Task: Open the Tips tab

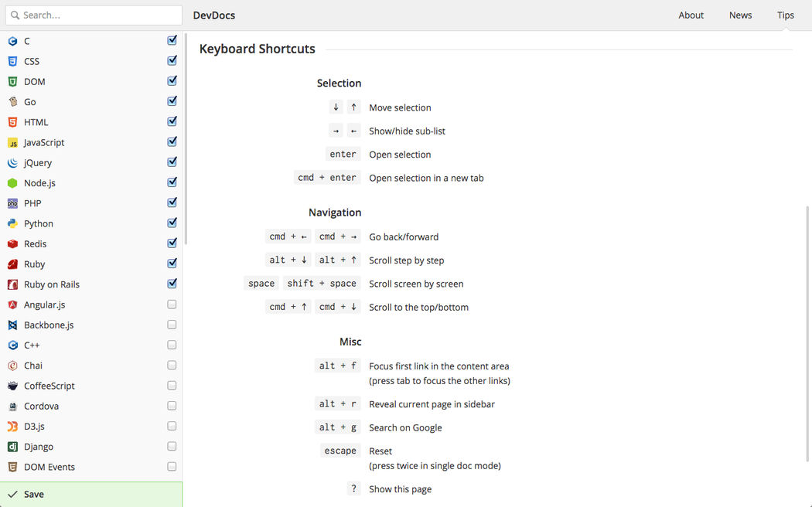Action: tap(785, 15)
